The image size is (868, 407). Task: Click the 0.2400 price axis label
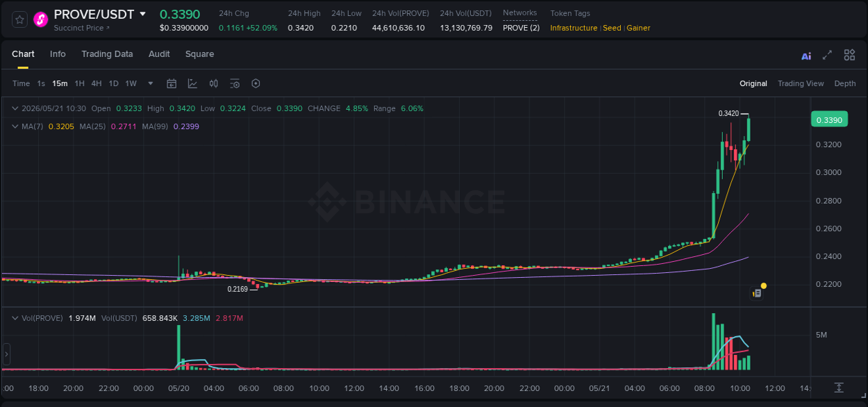pyautogui.click(x=829, y=256)
